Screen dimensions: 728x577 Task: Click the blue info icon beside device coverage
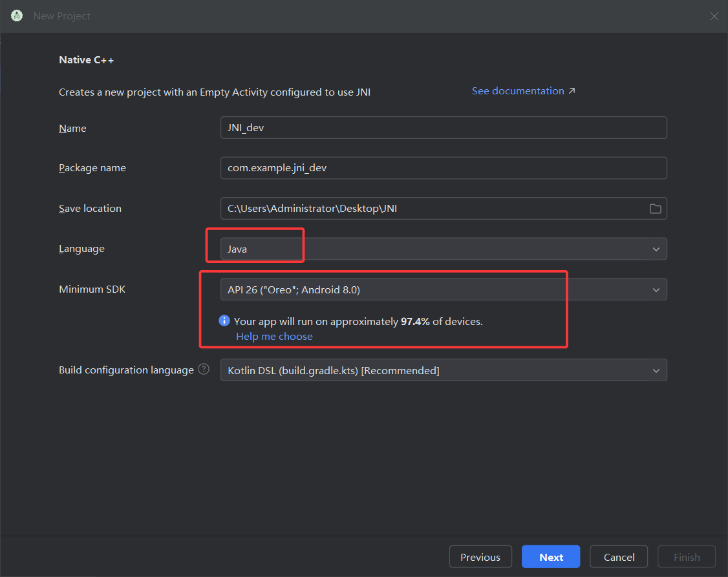pyautogui.click(x=224, y=320)
